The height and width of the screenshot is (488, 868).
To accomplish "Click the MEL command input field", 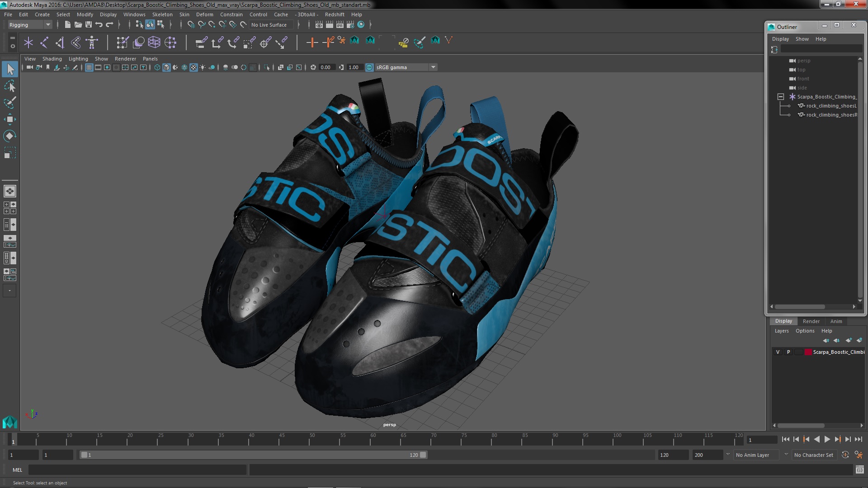I will (x=137, y=470).
